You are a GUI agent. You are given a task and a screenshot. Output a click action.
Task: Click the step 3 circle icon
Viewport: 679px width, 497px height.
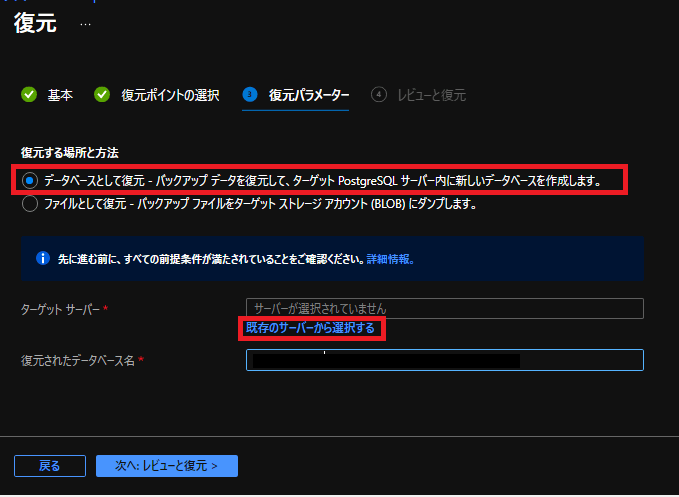coord(250,94)
